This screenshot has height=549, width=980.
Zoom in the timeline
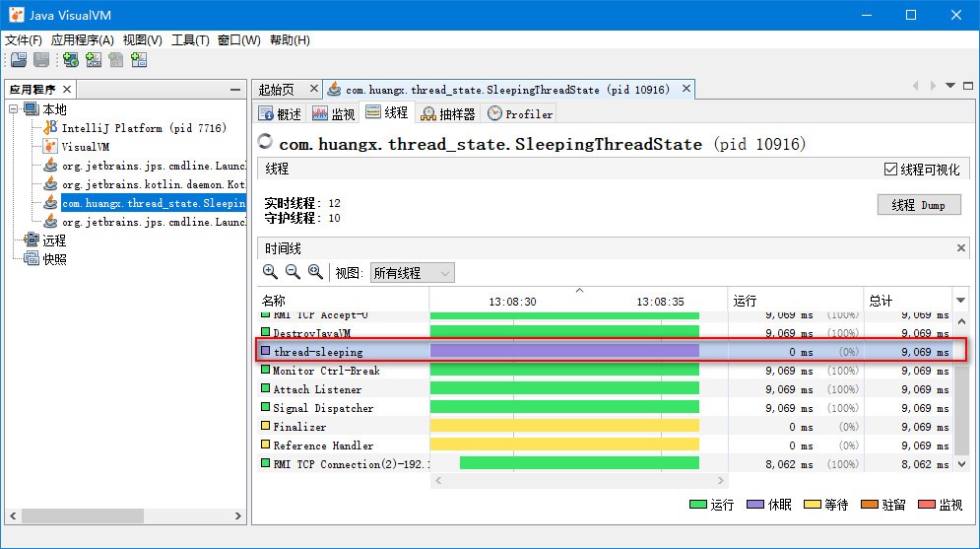click(270, 272)
